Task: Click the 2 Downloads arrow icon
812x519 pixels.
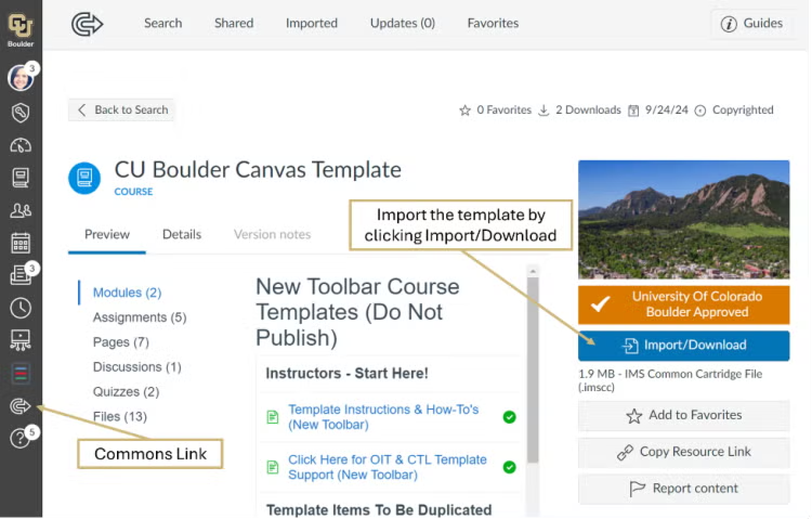Action: [x=544, y=111]
